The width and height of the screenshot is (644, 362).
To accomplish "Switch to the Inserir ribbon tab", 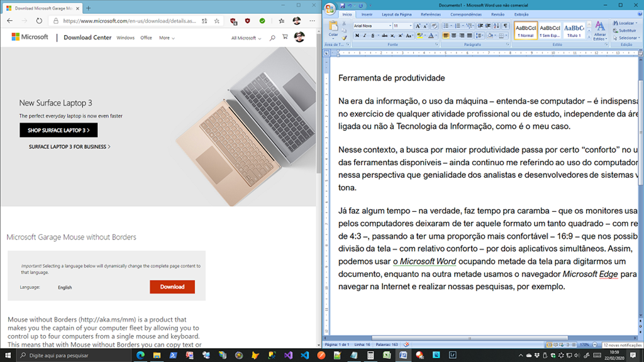I will (x=367, y=14).
